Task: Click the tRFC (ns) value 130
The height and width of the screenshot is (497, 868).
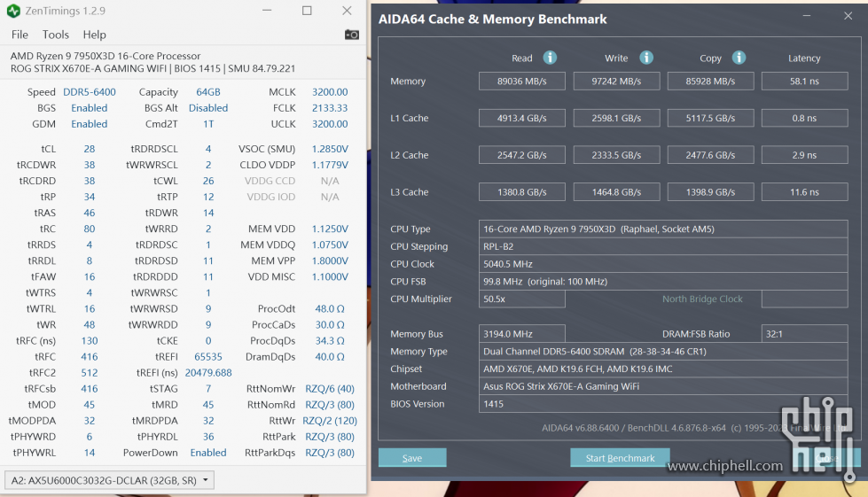Action: [90, 340]
